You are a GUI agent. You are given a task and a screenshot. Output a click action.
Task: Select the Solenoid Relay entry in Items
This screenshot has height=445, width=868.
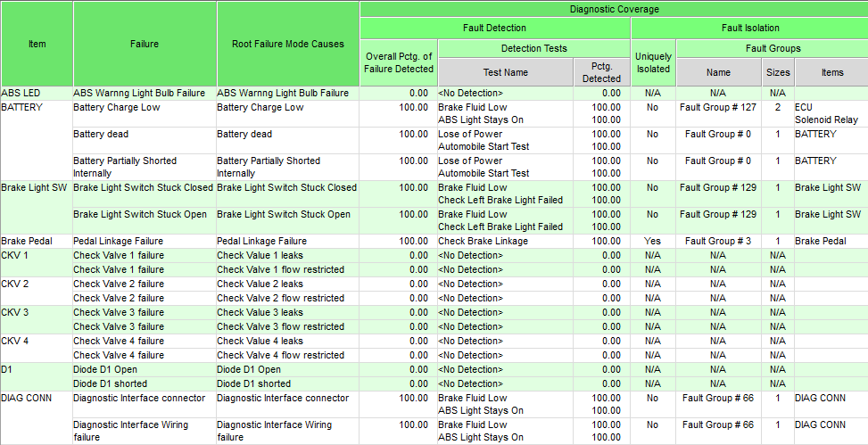[x=826, y=119]
